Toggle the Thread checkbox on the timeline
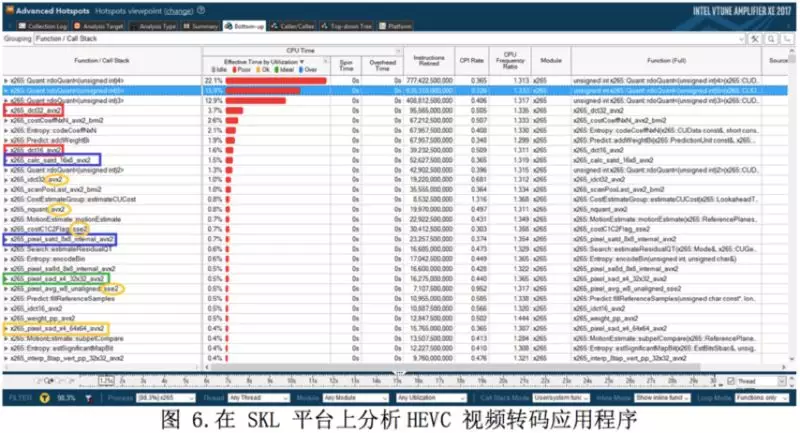 pyautogui.click(x=731, y=381)
